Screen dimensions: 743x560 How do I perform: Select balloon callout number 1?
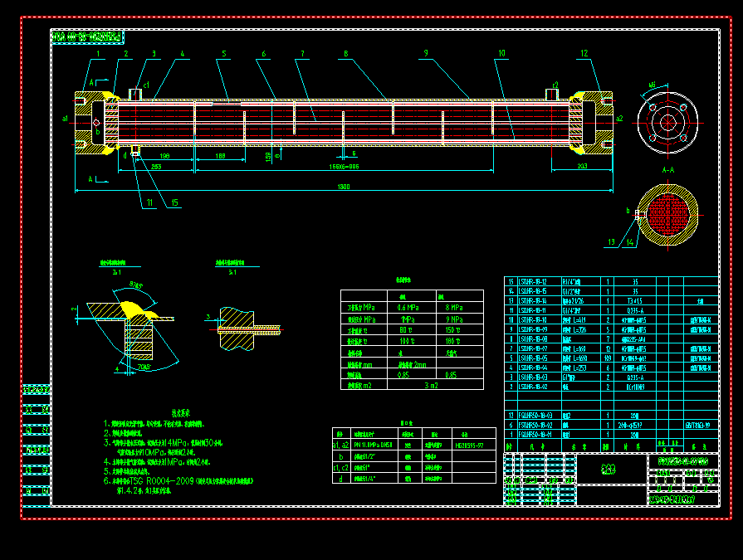[x=97, y=53]
